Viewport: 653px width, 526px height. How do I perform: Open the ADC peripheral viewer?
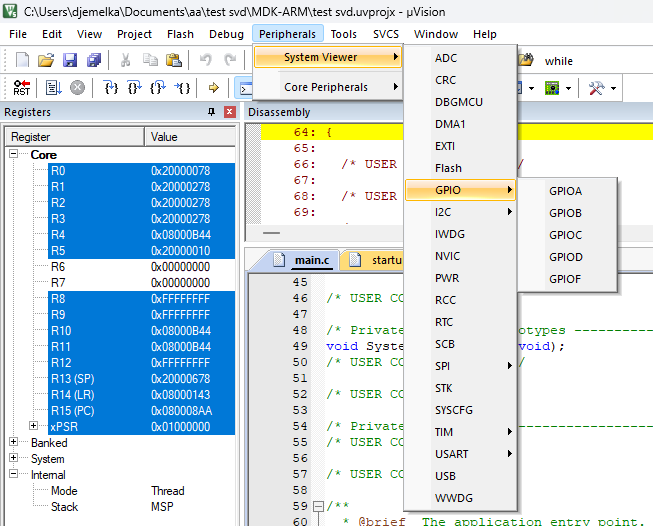[x=460, y=58]
